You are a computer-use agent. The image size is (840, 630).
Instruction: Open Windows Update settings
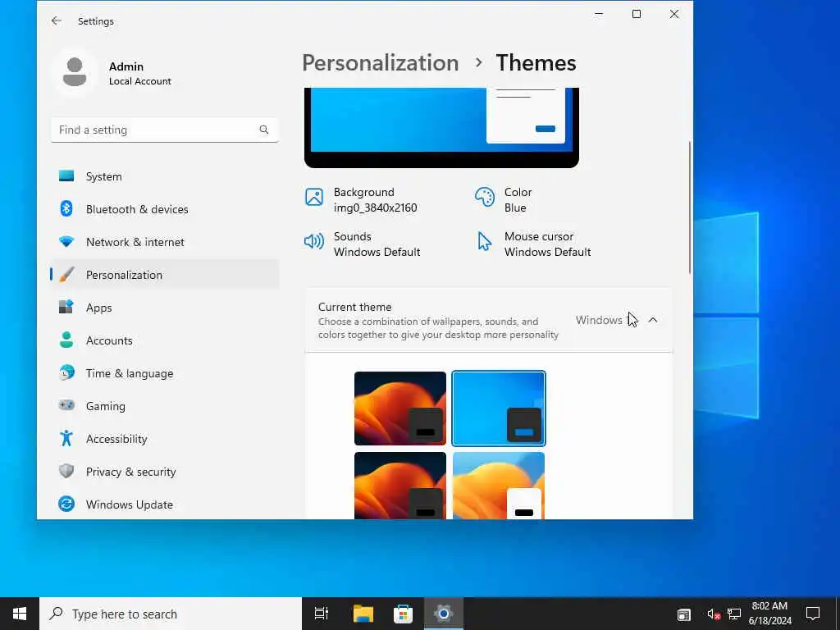click(165, 504)
